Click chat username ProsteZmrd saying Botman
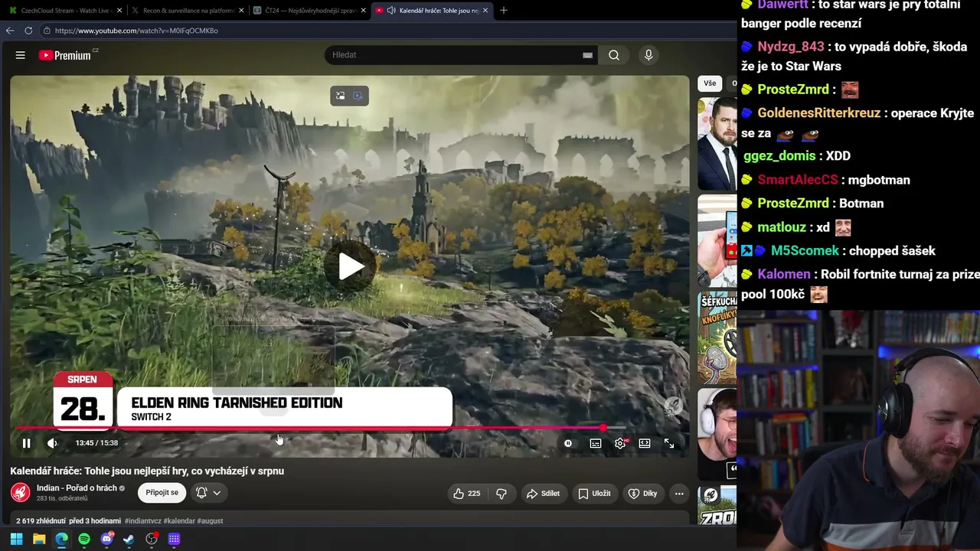The image size is (980, 551). 793,204
